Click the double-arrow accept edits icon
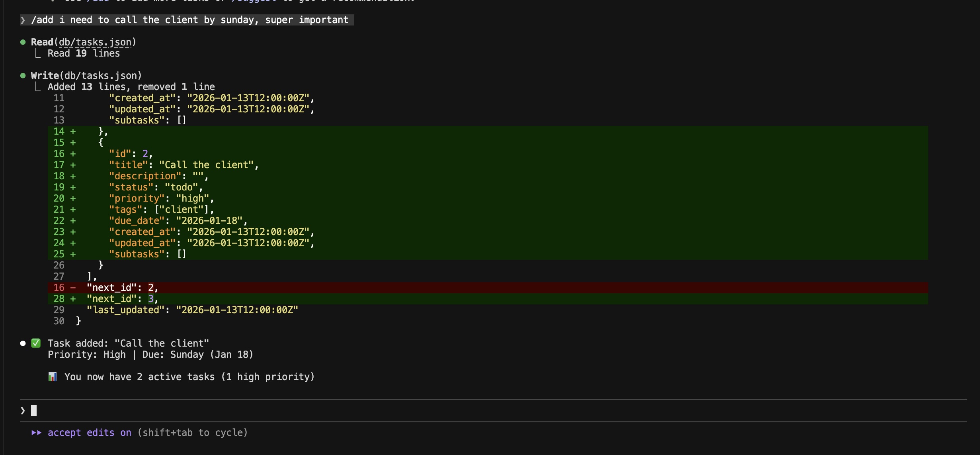 coord(36,432)
